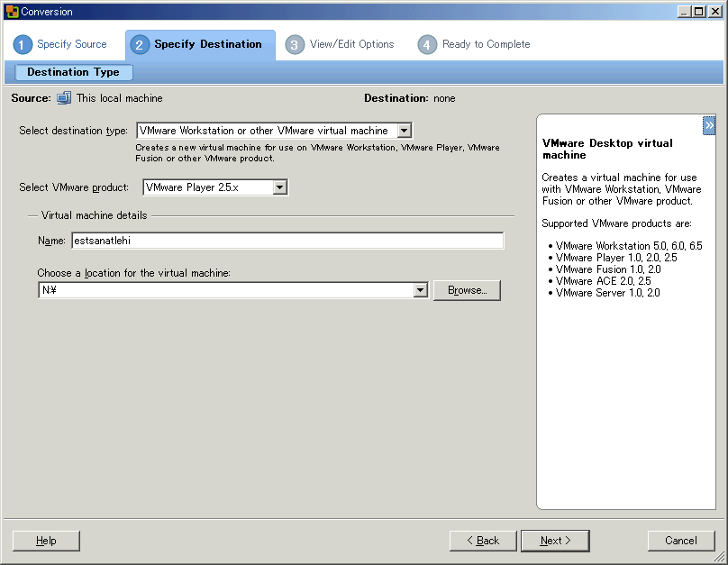Collapse help panel with double-arrow icon
Screen dimensions: 728x565
(709, 125)
